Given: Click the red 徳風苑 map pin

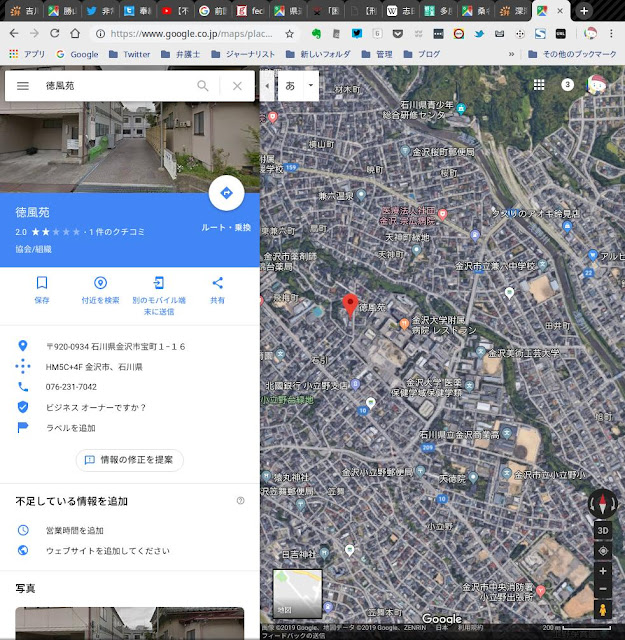Looking at the screenshot, I should click(350, 304).
